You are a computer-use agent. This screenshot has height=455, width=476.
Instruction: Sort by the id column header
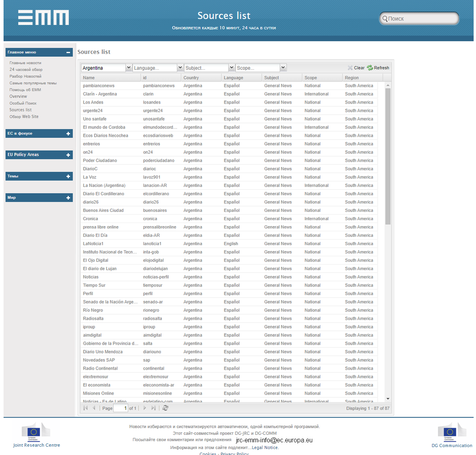161,78
